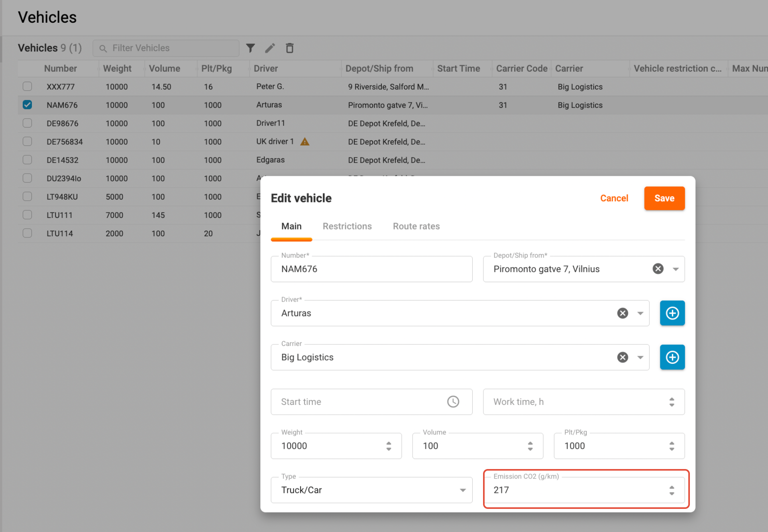Image resolution: width=768 pixels, height=532 pixels.
Task: Click Cancel in Edit vehicle dialog
Action: (614, 198)
